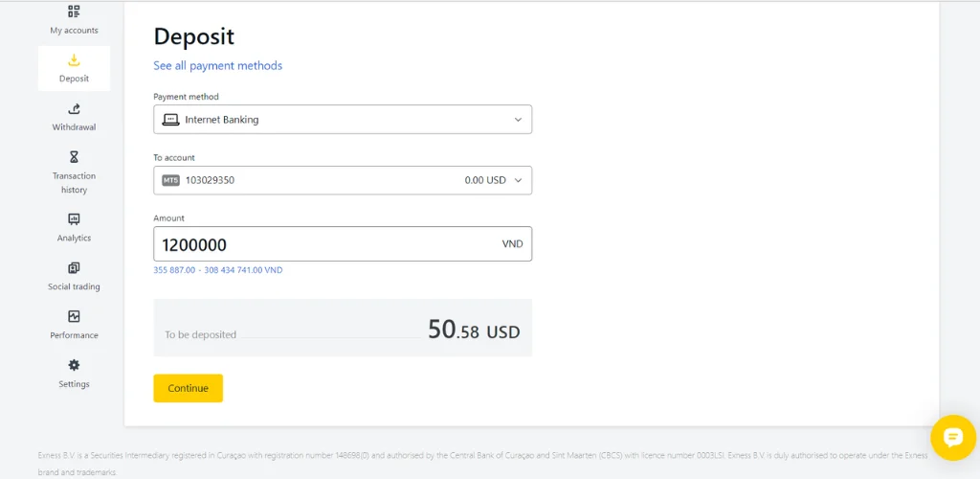
Task: Open the Withdrawal icon in sidebar
Action: (74, 109)
